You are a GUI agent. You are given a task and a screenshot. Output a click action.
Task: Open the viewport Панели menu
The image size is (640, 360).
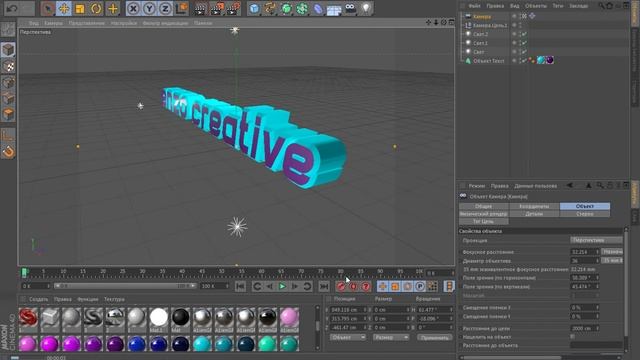203,23
